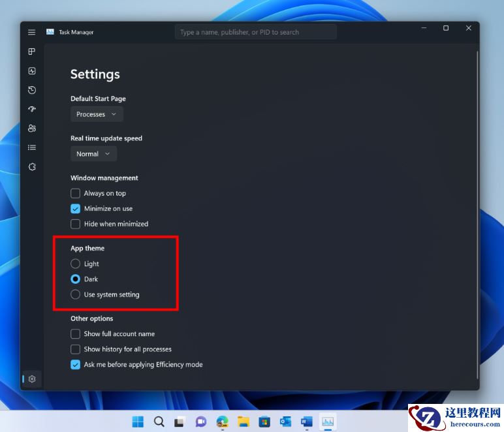Click the Window management label
This screenshot has width=504, height=432.
(104, 178)
